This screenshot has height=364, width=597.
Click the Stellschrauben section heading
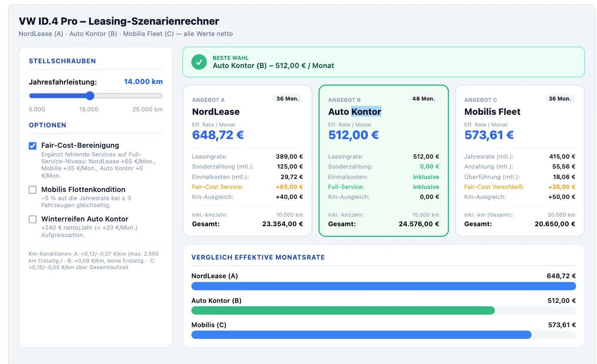tap(62, 61)
